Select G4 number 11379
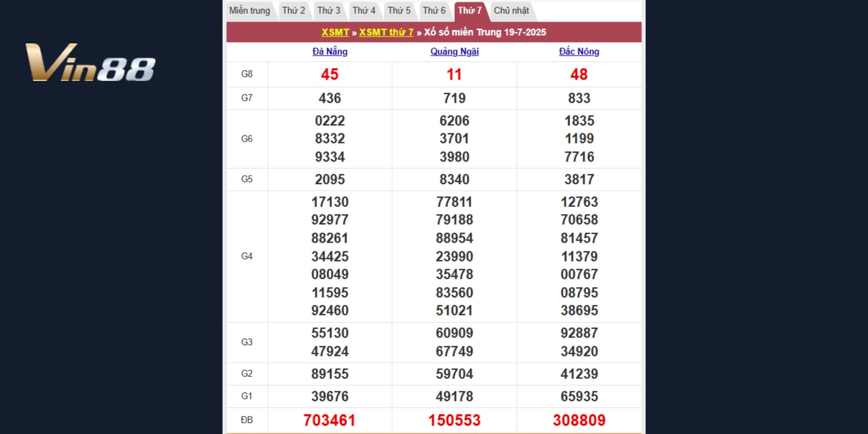This screenshot has height=434, width=868. pos(579,257)
